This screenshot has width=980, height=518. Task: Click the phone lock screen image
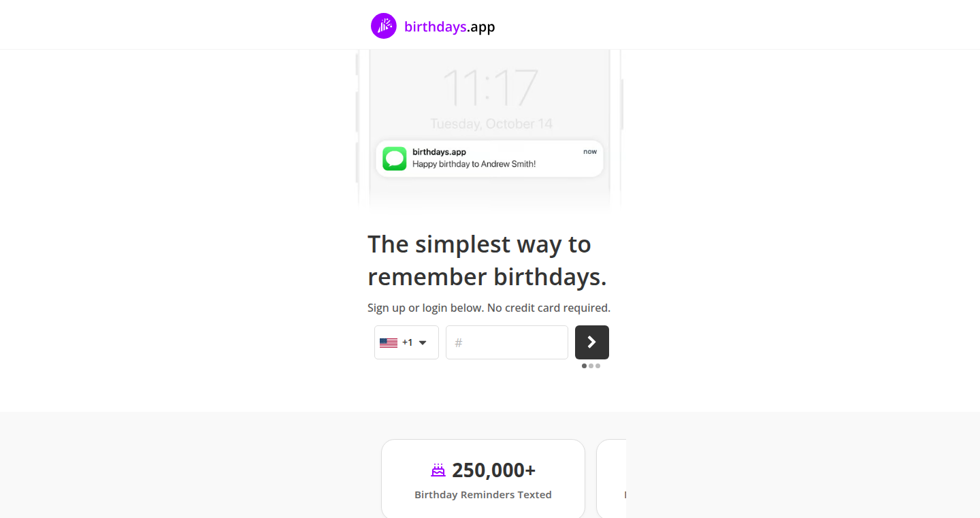pos(489,129)
